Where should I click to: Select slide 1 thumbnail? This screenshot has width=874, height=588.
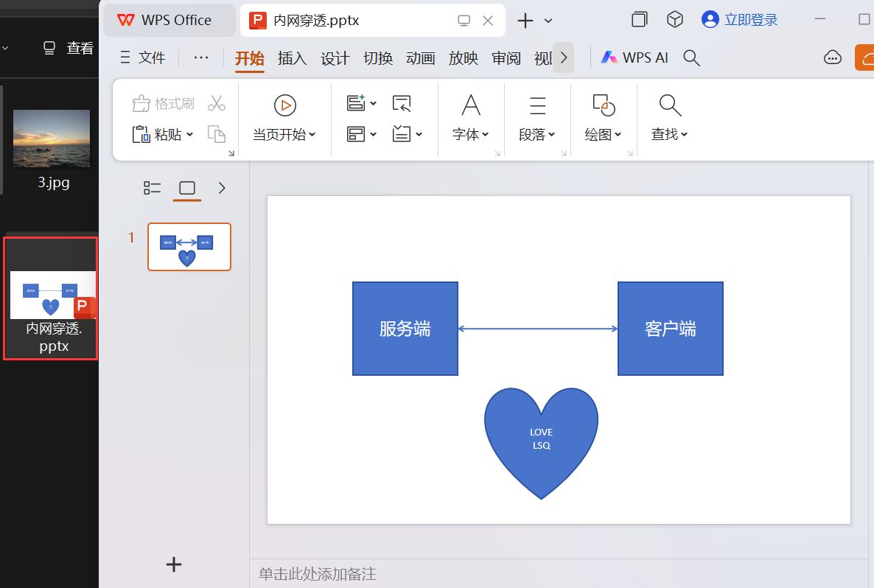(x=189, y=246)
